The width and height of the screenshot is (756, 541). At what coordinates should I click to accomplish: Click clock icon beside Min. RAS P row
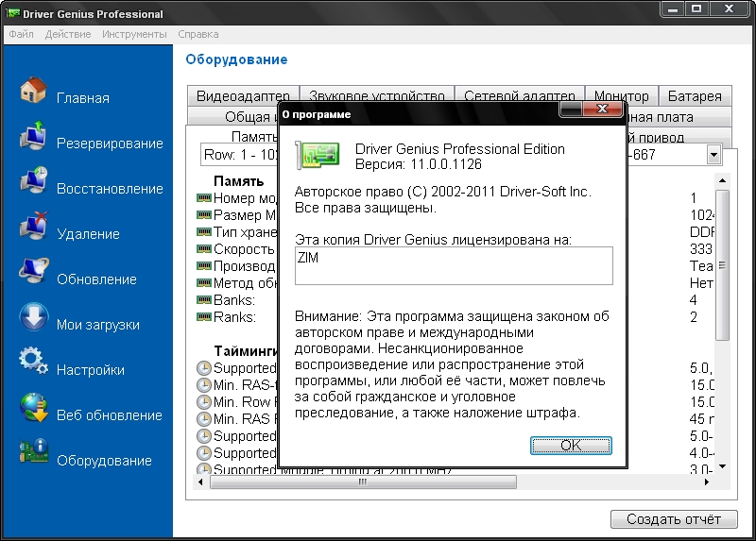click(x=204, y=418)
